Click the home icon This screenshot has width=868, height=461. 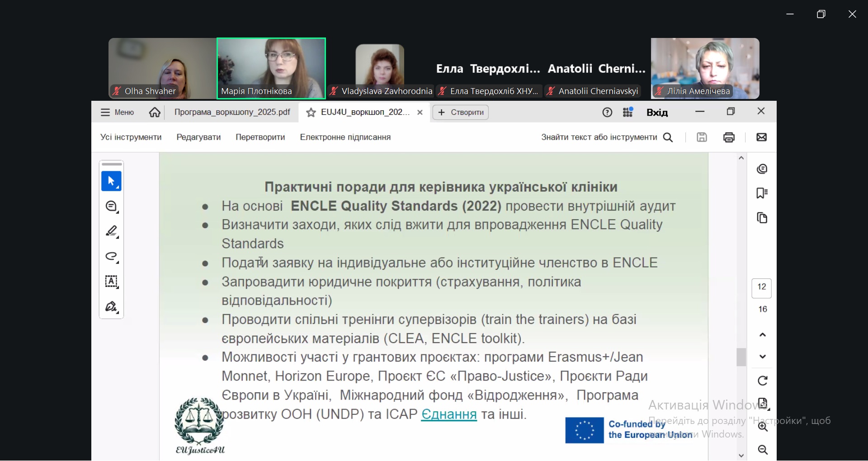point(155,113)
